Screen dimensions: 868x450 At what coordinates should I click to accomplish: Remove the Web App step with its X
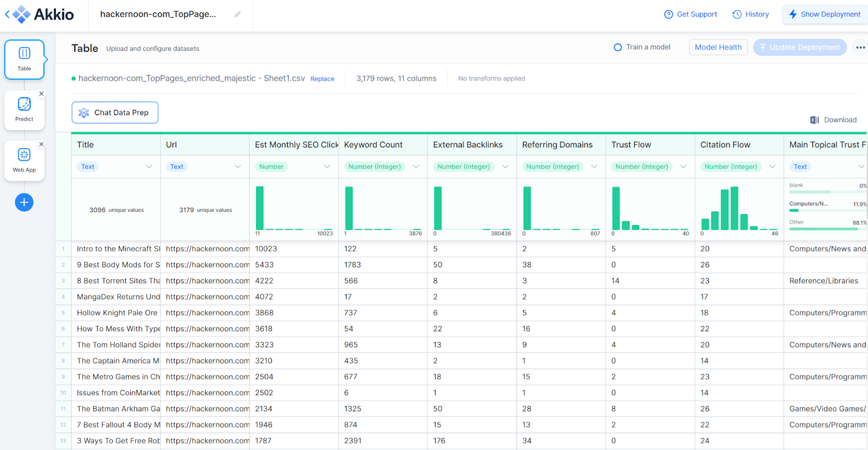tap(41, 144)
